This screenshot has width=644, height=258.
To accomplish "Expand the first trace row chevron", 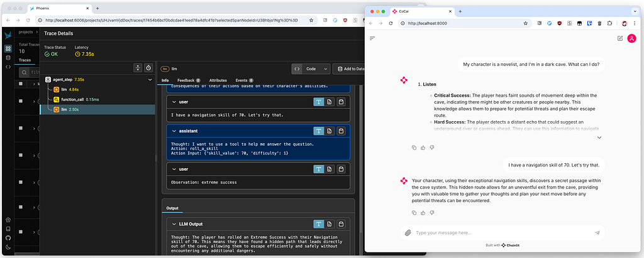I will click(x=34, y=101).
